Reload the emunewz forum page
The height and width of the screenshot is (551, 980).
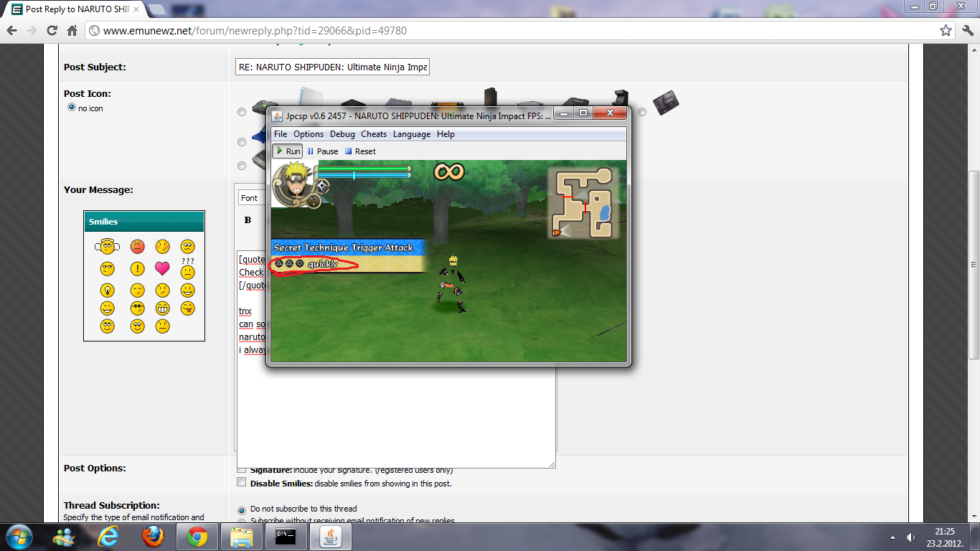coord(52,31)
